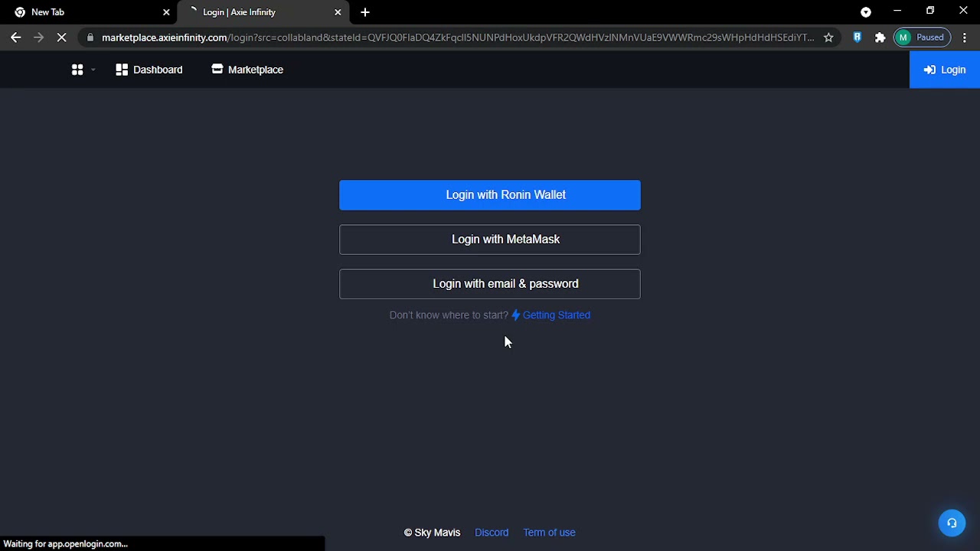Click the blue Login button in header
Image resolution: width=980 pixels, height=551 pixels.
pyautogui.click(x=945, y=70)
